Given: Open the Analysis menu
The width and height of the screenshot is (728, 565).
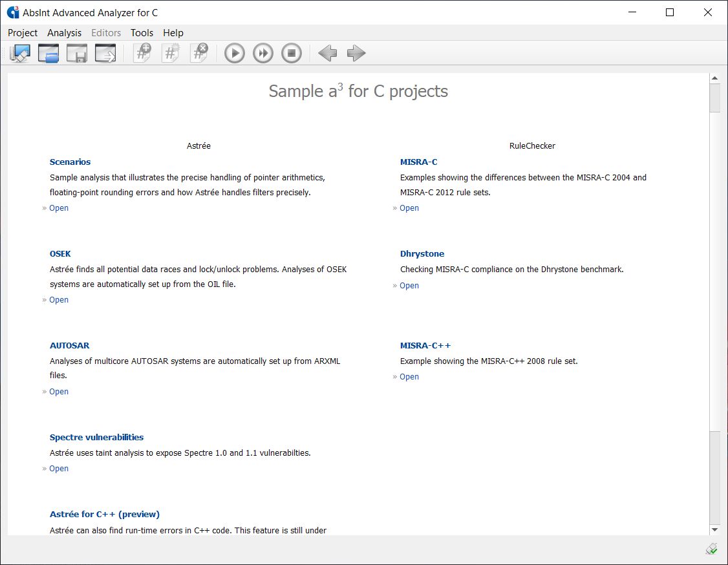Looking at the screenshot, I should coord(64,33).
